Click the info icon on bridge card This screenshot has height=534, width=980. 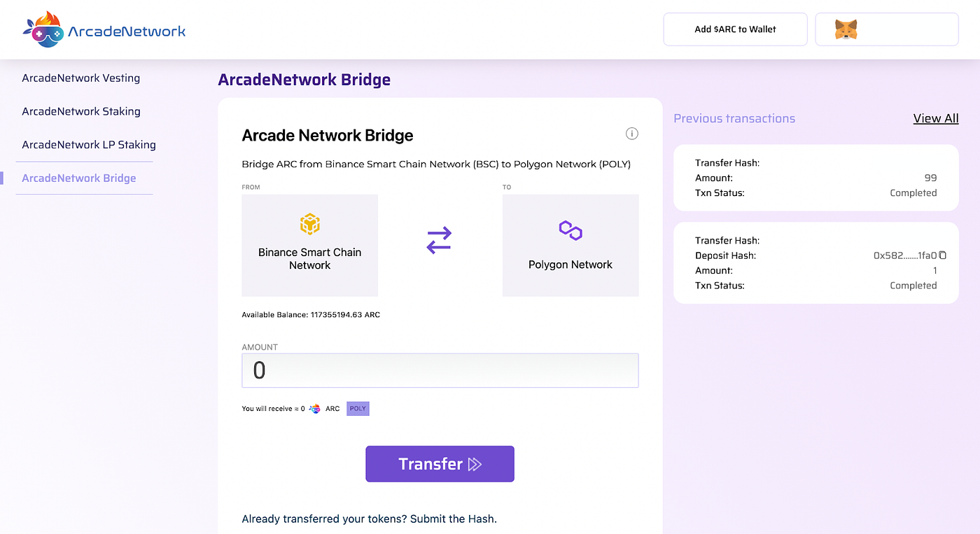coord(631,134)
